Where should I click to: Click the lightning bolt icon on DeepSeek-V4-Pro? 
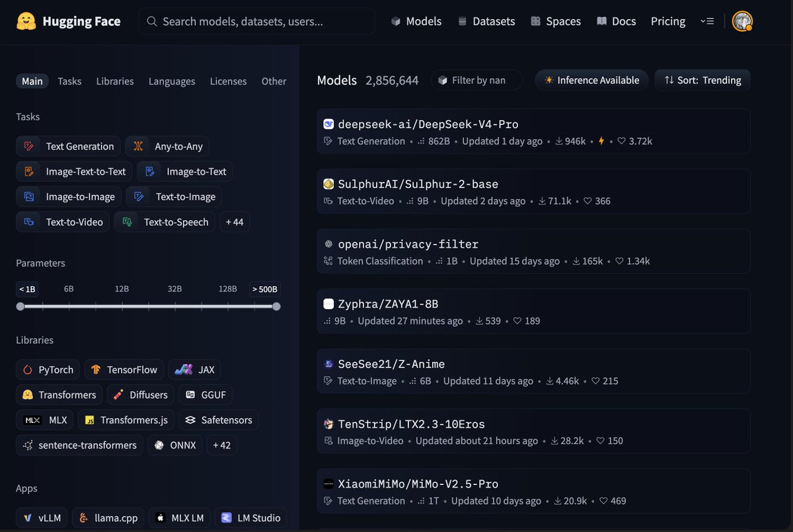[601, 141]
